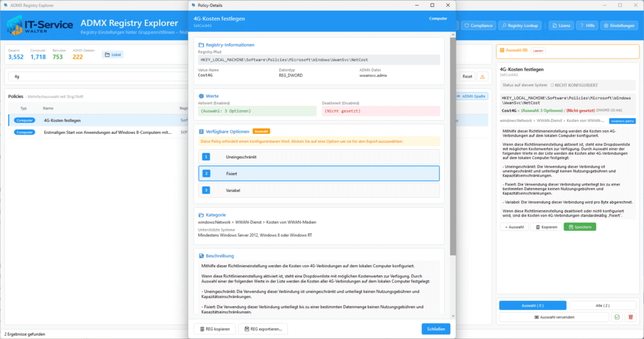Click the IT-Service Walter logo
The width and height of the screenshot is (644, 339).
point(40,26)
